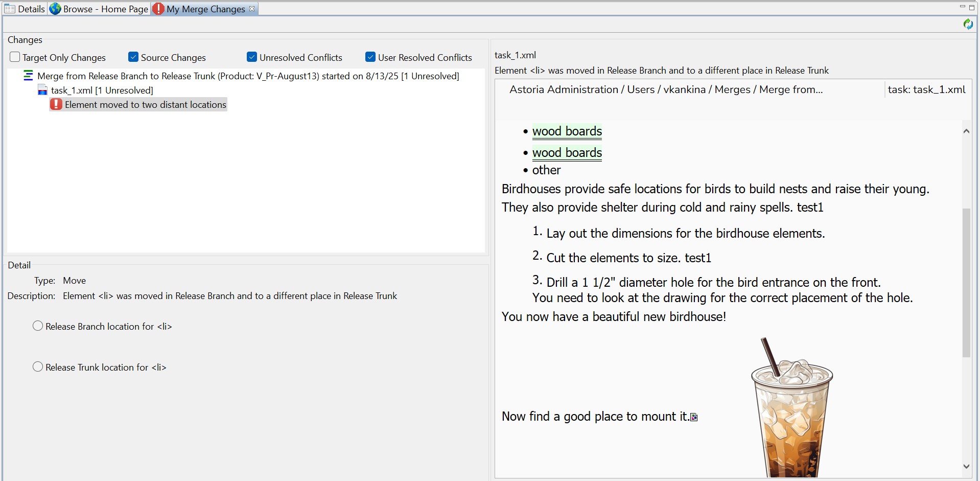The image size is (980, 481).
Task: Click the refresh icon in the top-right corner
Action: (x=968, y=24)
